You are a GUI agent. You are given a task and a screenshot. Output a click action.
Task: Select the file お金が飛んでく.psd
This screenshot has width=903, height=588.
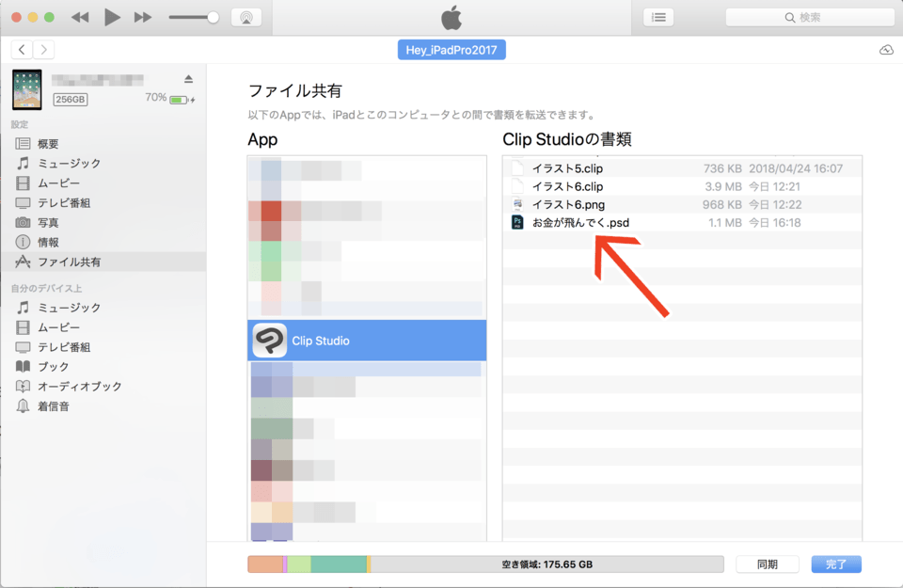pyautogui.click(x=580, y=223)
